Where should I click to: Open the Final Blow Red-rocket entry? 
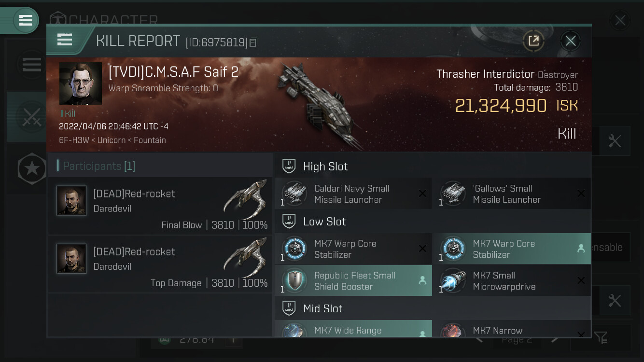click(x=160, y=206)
